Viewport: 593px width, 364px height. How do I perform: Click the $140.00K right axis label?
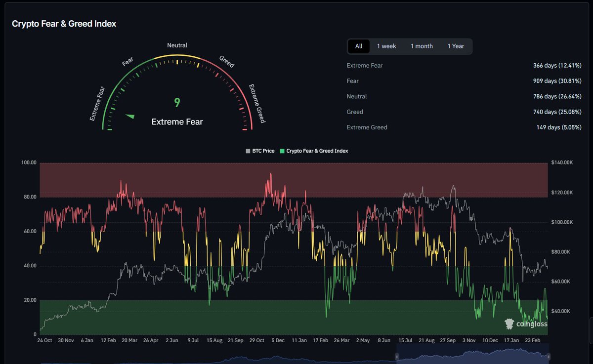tap(562, 162)
